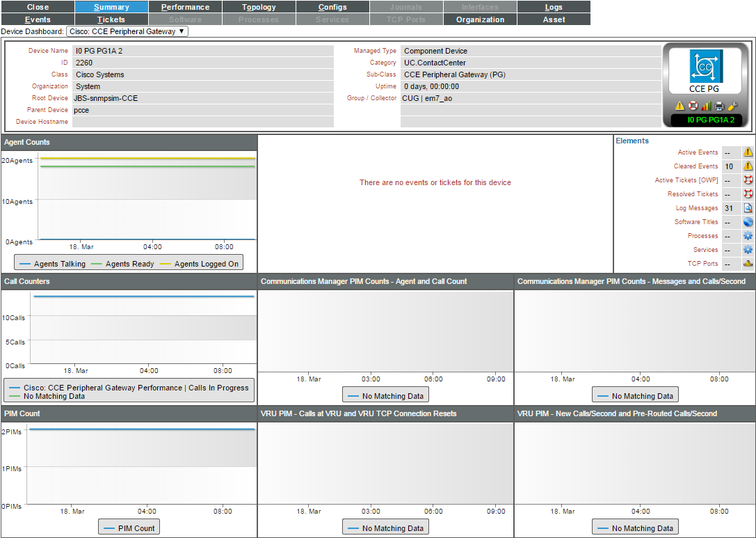Click the lifebuoy icon beside Active Tickets [OWP]
Viewport: 756px width, 538px height.
tap(748, 180)
